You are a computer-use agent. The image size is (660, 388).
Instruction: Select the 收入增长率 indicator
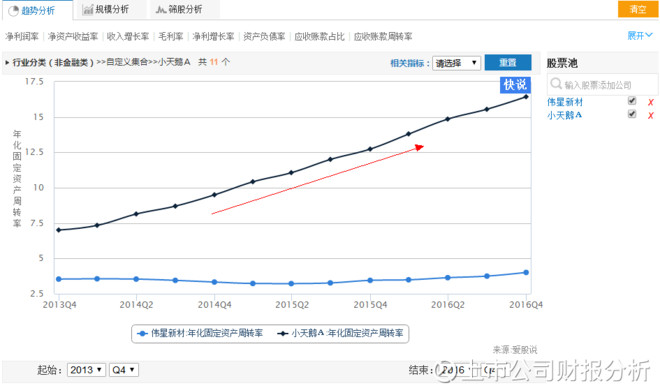pyautogui.click(x=128, y=37)
